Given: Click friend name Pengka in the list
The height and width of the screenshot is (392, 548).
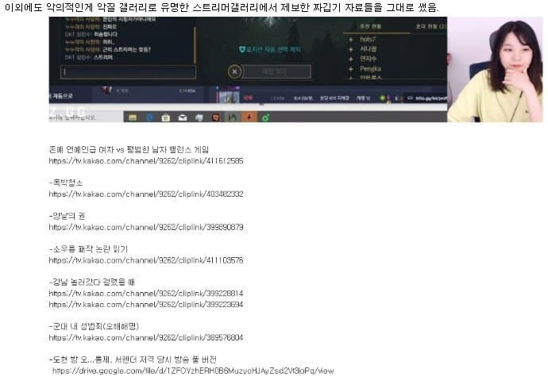Looking at the screenshot, I should pyautogui.click(x=370, y=69).
